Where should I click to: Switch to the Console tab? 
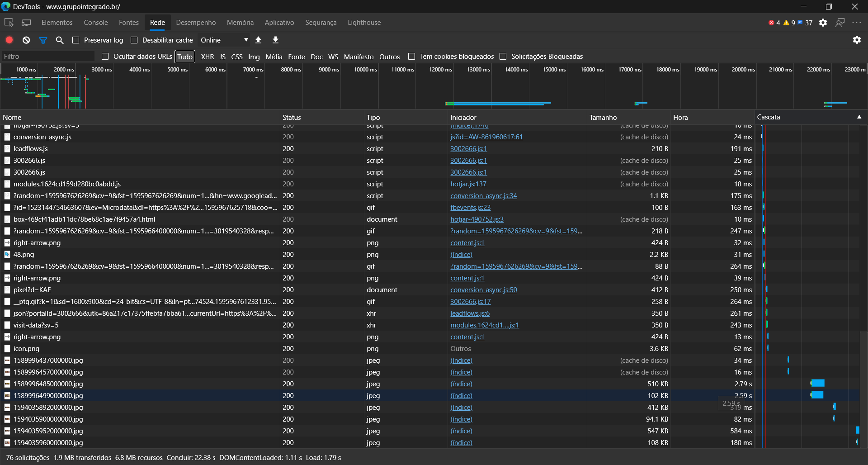[x=96, y=23]
